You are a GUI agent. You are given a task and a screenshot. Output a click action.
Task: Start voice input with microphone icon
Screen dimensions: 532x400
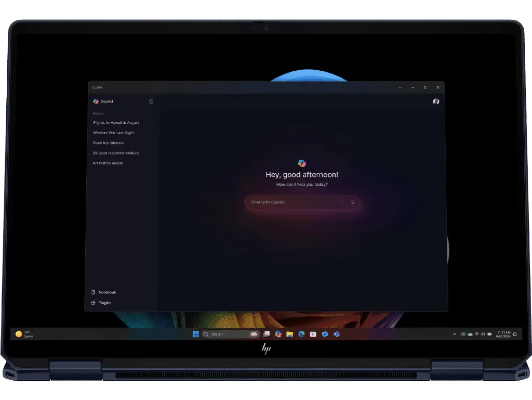(x=353, y=202)
